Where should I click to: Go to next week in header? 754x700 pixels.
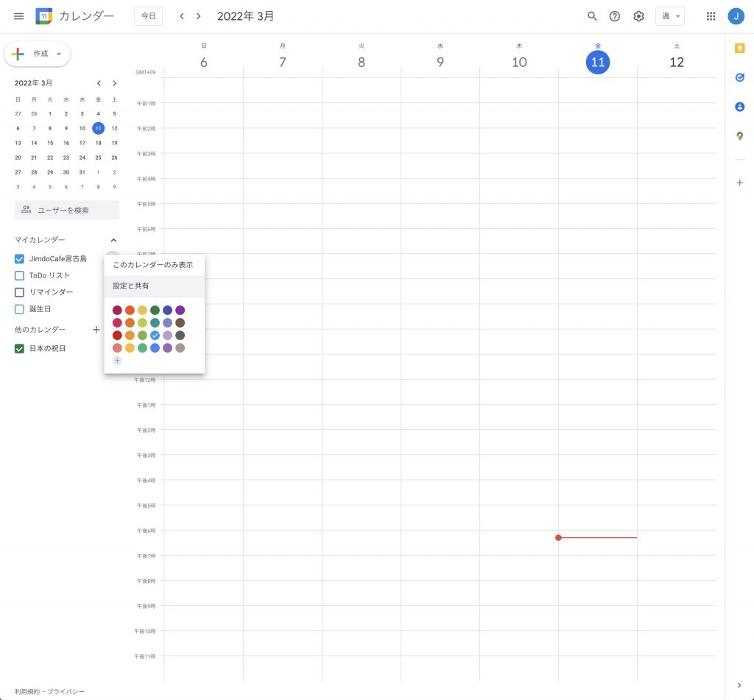pos(199,16)
